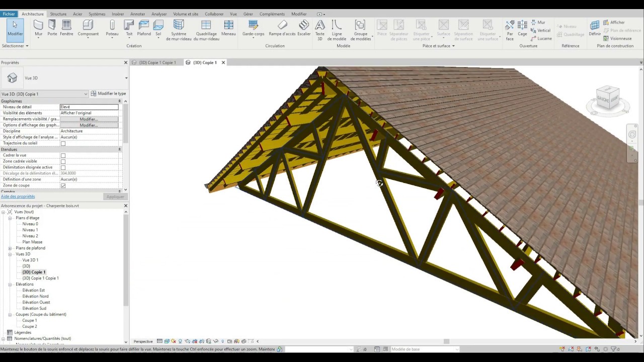Open the Aide des propriétés link
The width and height of the screenshot is (644, 362).
tap(18, 197)
